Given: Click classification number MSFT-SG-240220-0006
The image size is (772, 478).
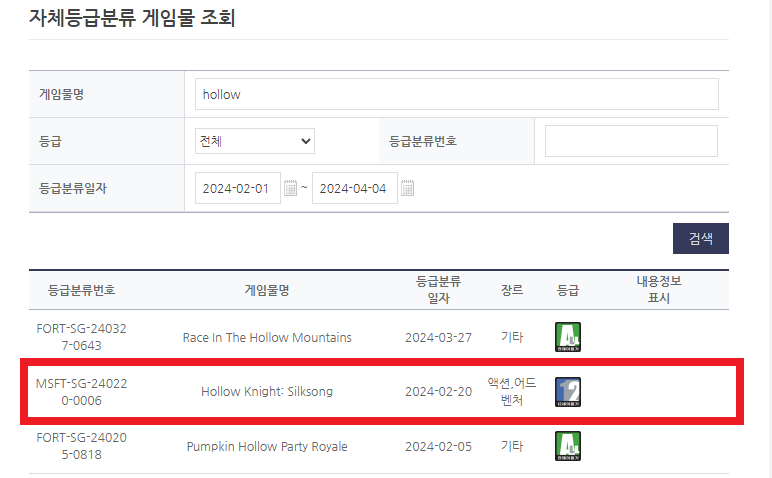Looking at the screenshot, I should pyautogui.click(x=81, y=392).
